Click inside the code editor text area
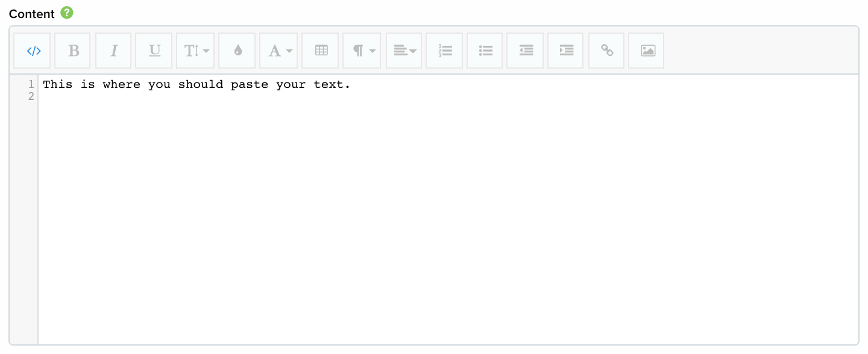 point(448,210)
